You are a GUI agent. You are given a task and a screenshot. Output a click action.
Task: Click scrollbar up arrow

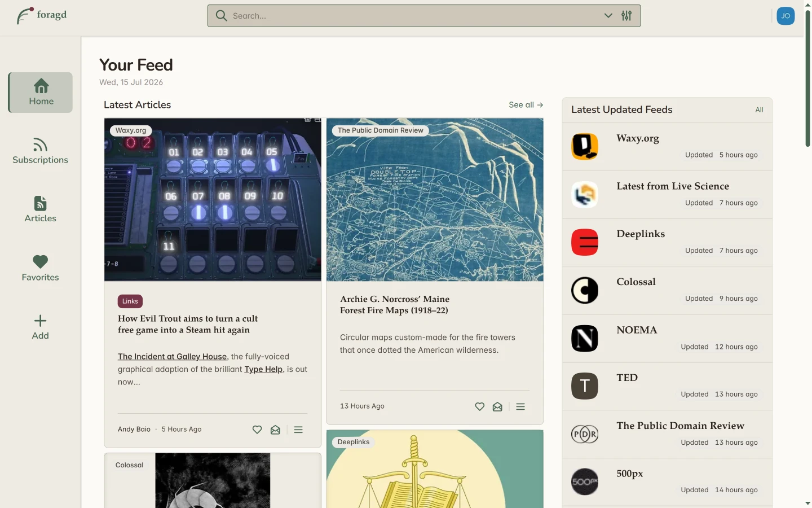pos(807,5)
